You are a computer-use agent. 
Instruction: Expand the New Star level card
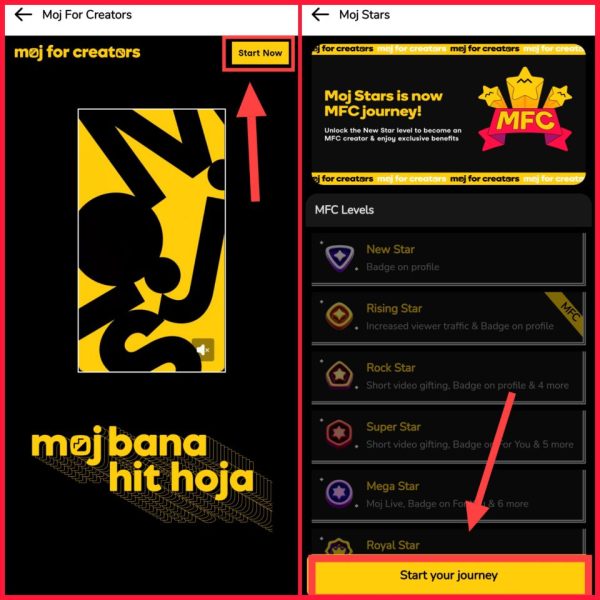tap(448, 259)
